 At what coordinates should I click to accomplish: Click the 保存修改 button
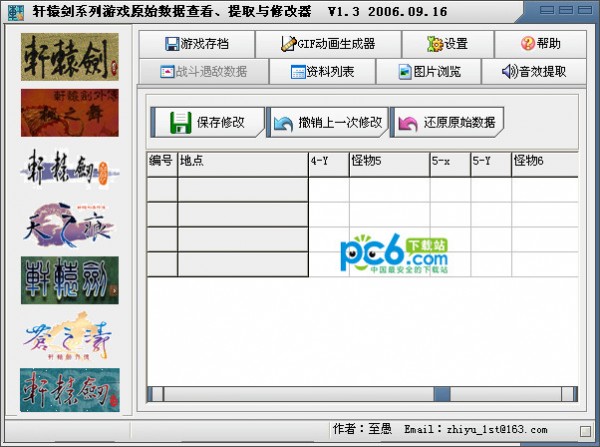pyautogui.click(x=207, y=122)
